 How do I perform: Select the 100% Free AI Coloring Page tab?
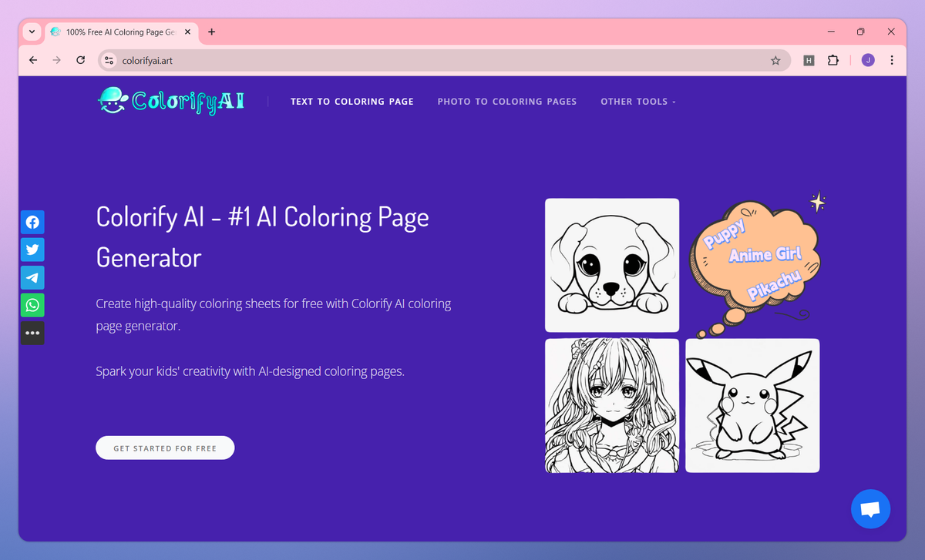pos(119,32)
